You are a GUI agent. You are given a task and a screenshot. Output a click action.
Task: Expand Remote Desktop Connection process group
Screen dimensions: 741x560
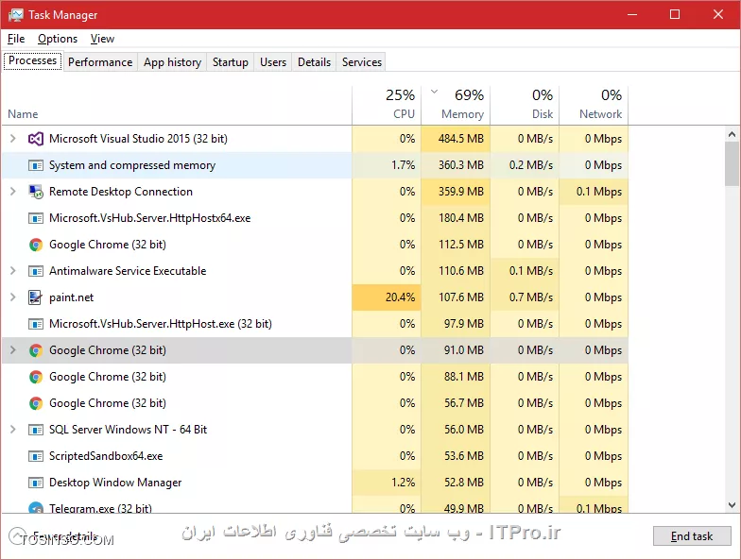[x=13, y=191]
